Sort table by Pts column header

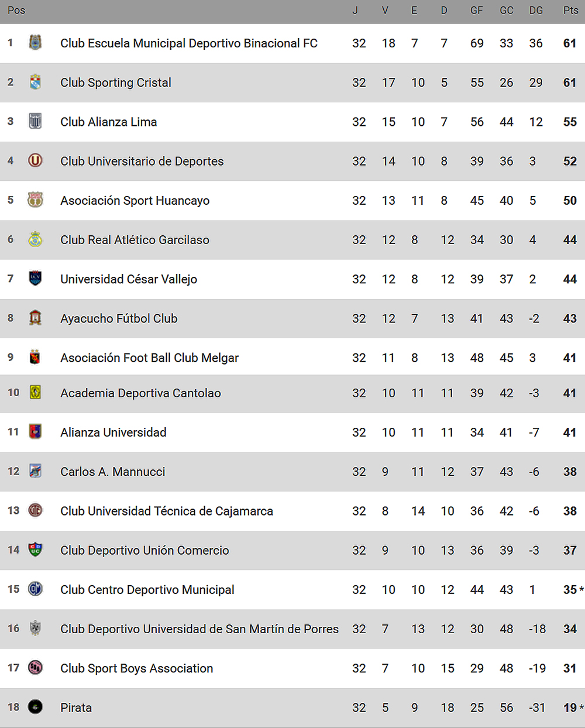[570, 11]
